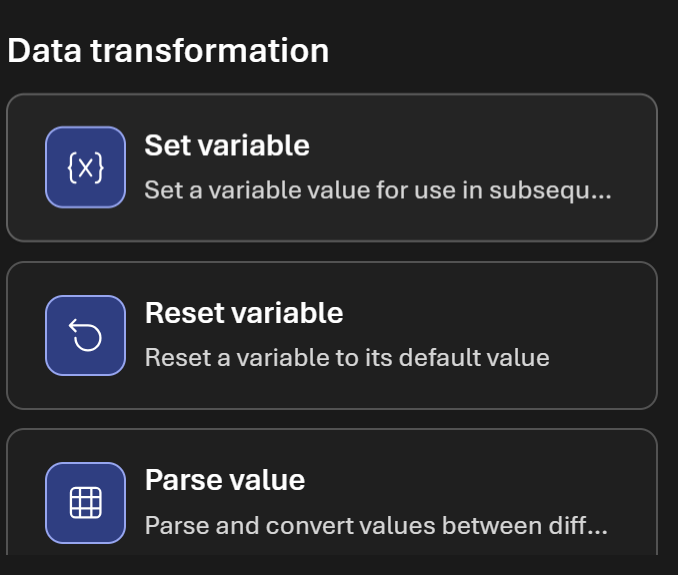Click the Parse value grid icon
The width and height of the screenshot is (678, 575).
[x=85, y=502]
